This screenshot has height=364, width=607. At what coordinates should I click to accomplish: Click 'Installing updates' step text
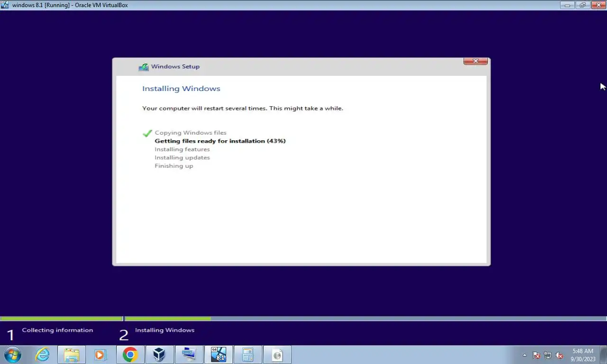[182, 157]
